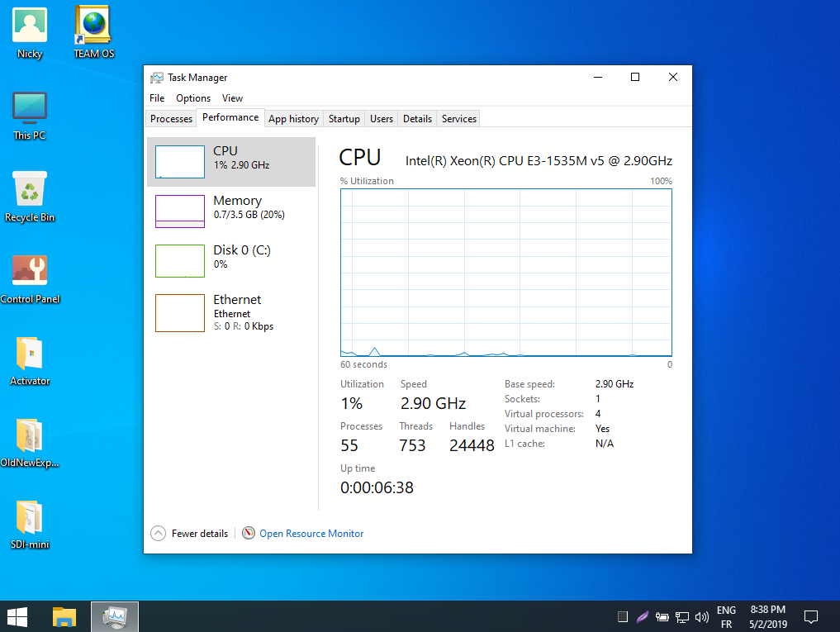Click the touch keyboard tray icon

click(623, 617)
